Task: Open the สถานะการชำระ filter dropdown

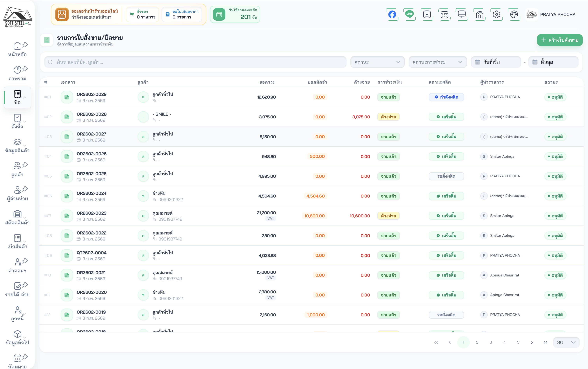Action: [437, 62]
